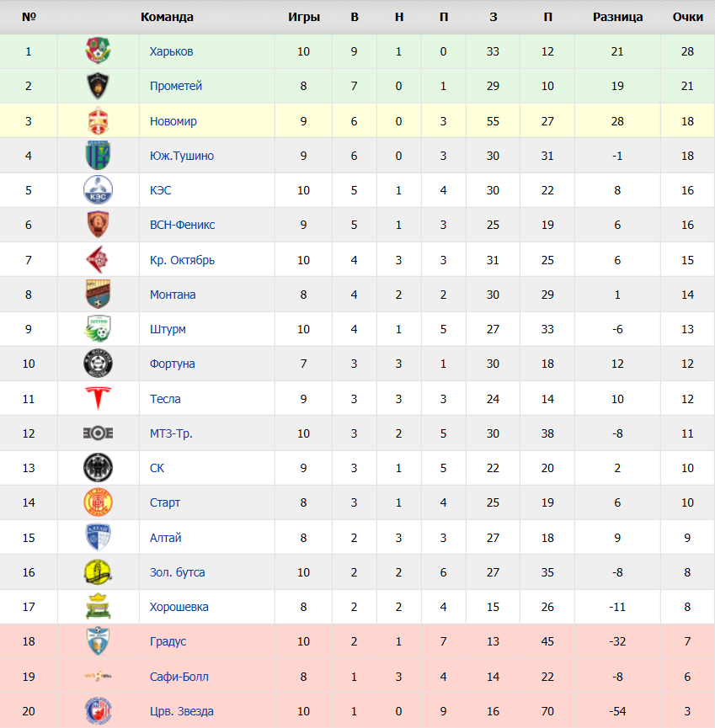Screen dimensions: 715x728
Task: Click the Очки column header
Action: [687, 17]
